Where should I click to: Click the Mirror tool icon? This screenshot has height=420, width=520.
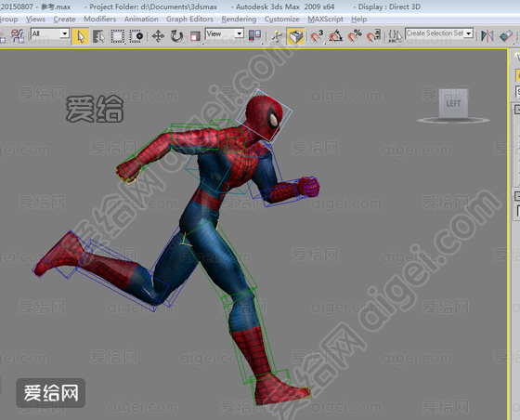[x=487, y=36]
